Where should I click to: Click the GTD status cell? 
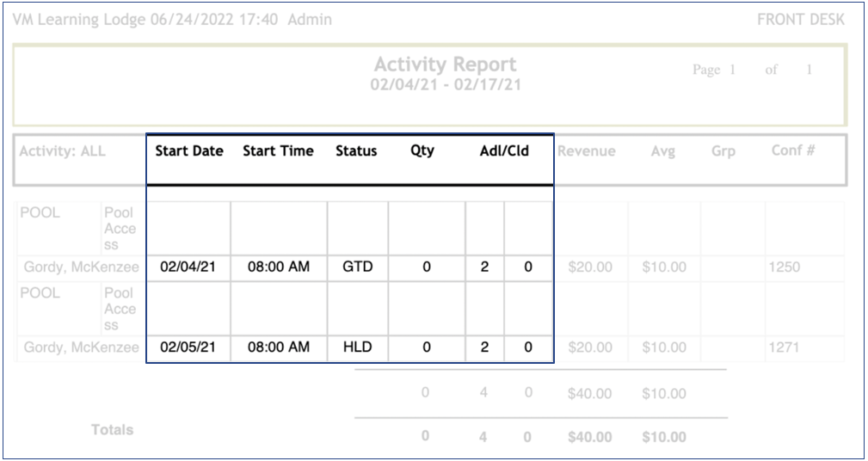click(358, 267)
